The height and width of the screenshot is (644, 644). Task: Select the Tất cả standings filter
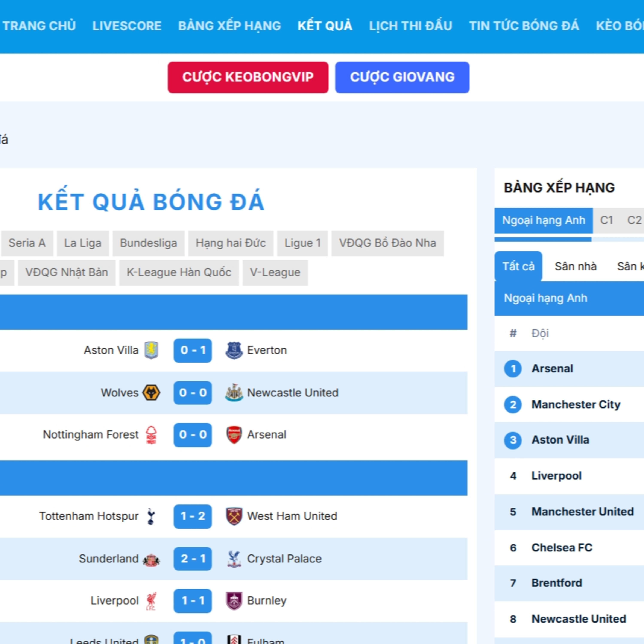pyautogui.click(x=518, y=266)
